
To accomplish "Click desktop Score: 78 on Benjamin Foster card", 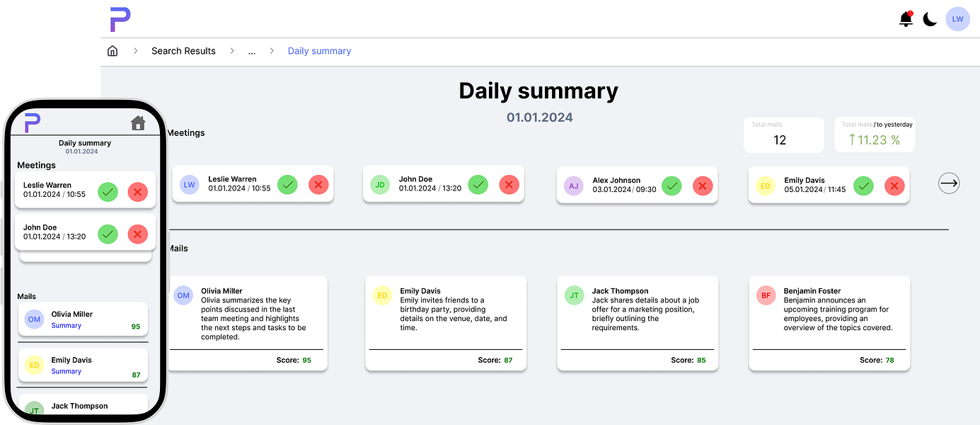I will click(x=877, y=361).
